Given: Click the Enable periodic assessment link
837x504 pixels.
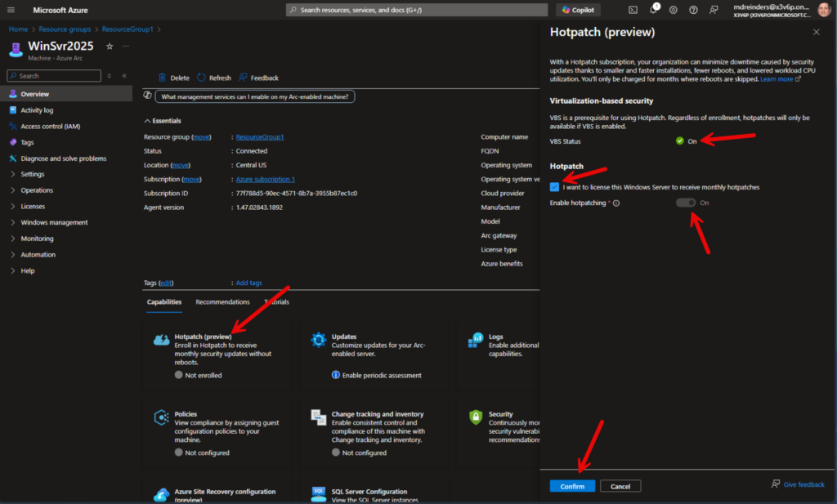Looking at the screenshot, I should [x=381, y=376].
